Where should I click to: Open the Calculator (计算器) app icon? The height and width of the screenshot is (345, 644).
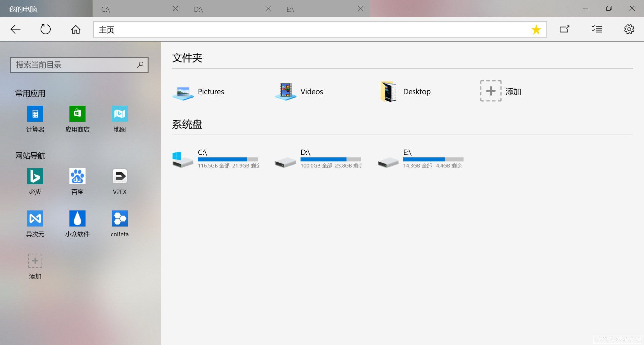pos(35,114)
